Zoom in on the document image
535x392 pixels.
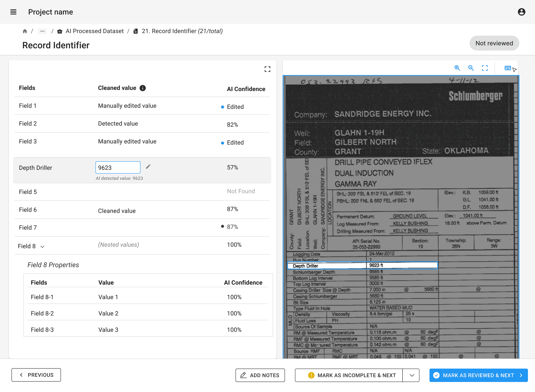coord(457,68)
